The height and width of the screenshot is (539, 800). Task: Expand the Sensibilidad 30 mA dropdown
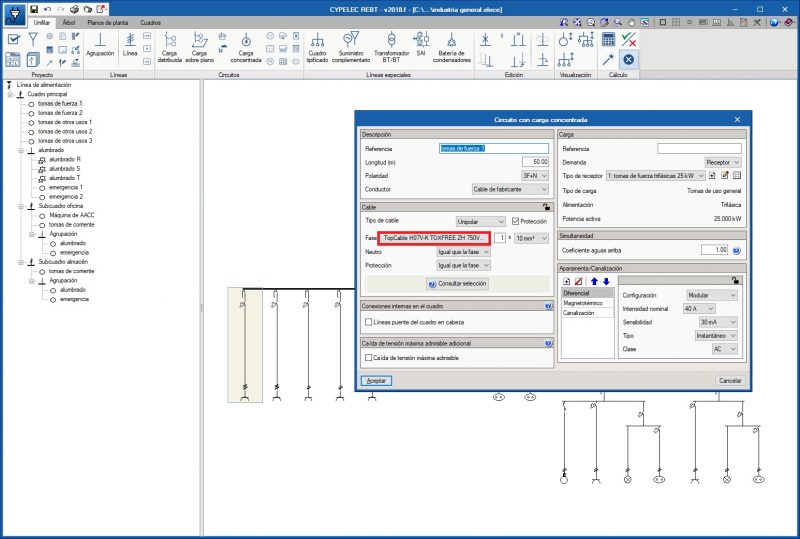click(x=718, y=322)
